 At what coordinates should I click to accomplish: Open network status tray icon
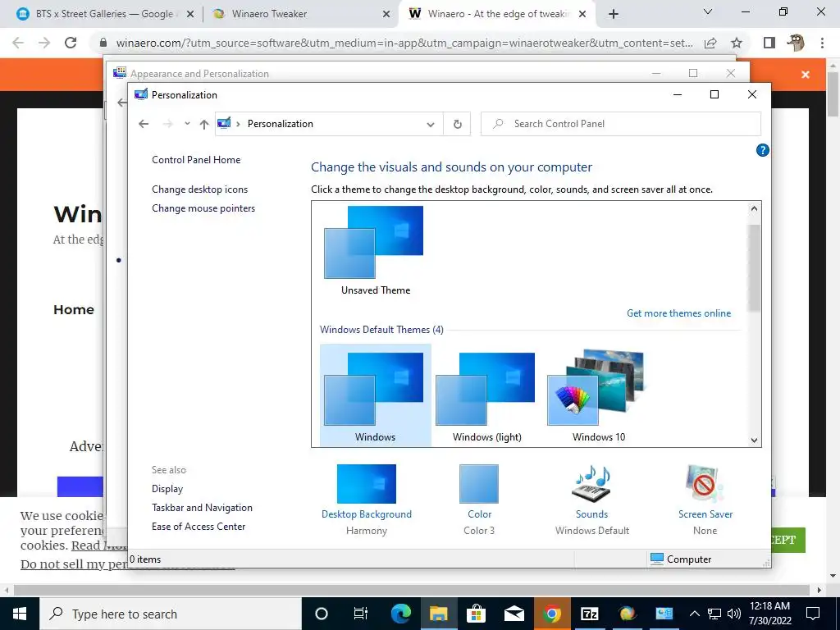click(x=714, y=614)
